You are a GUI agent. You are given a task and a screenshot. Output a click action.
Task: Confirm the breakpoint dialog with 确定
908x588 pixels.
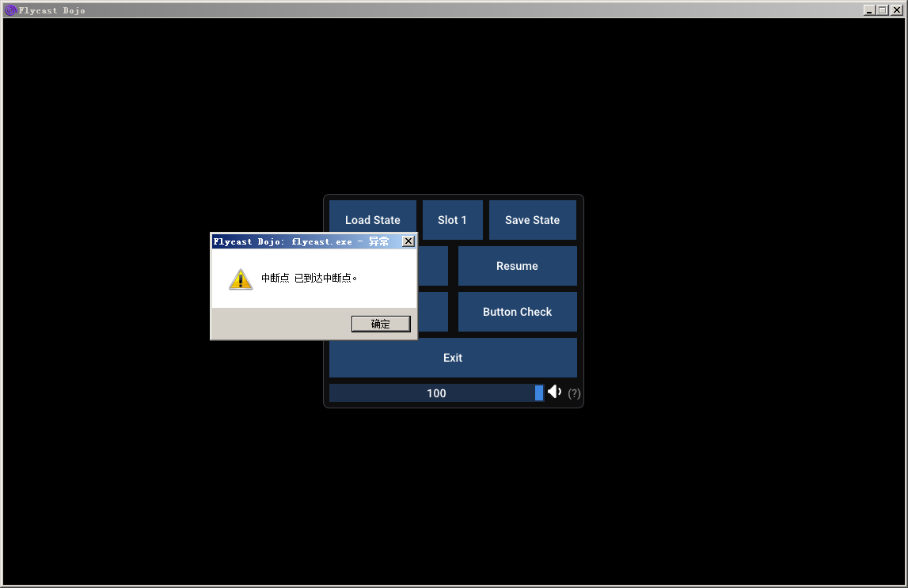coord(381,324)
